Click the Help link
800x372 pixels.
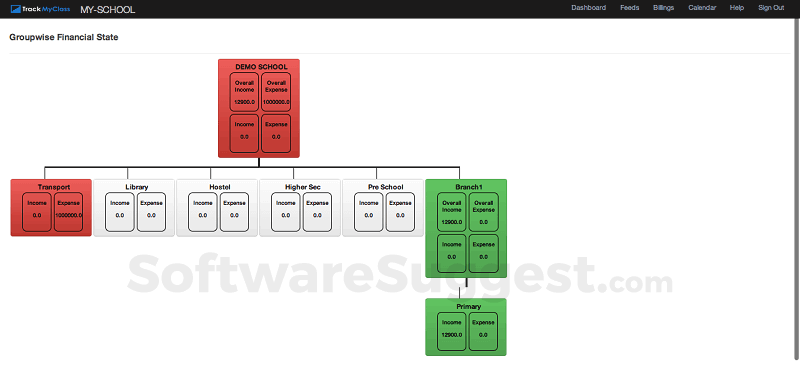[737, 8]
